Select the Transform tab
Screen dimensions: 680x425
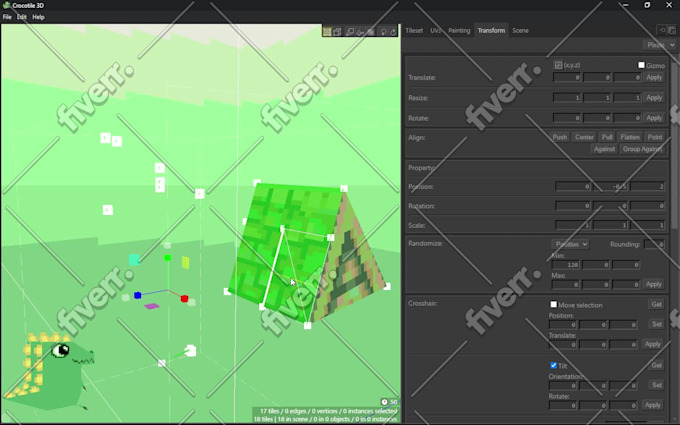(491, 30)
